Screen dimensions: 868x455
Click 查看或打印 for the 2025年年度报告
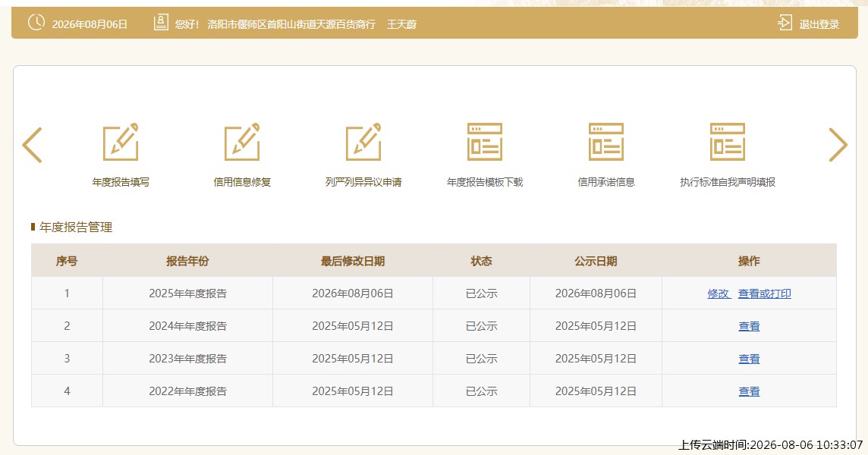click(x=765, y=293)
